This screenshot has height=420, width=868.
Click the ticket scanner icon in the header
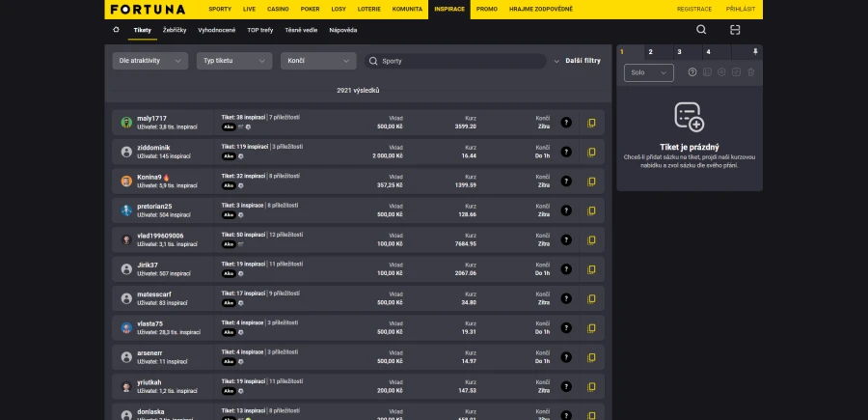(x=735, y=30)
